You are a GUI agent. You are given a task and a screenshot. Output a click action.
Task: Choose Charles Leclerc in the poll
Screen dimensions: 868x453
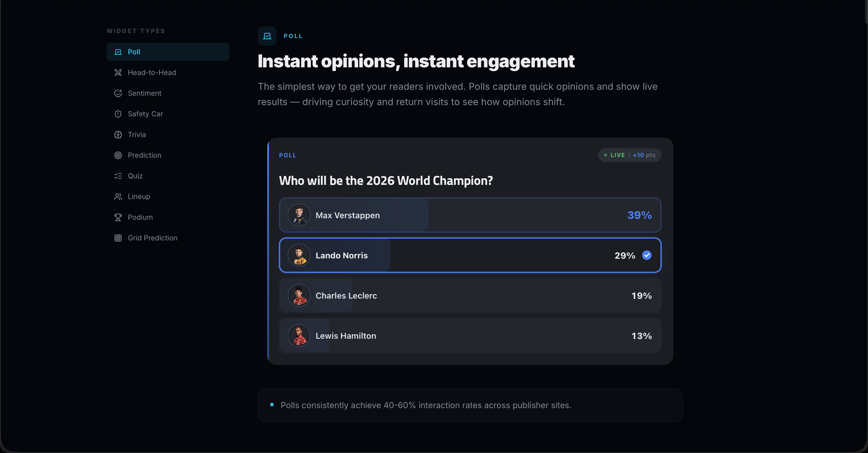[470, 296]
